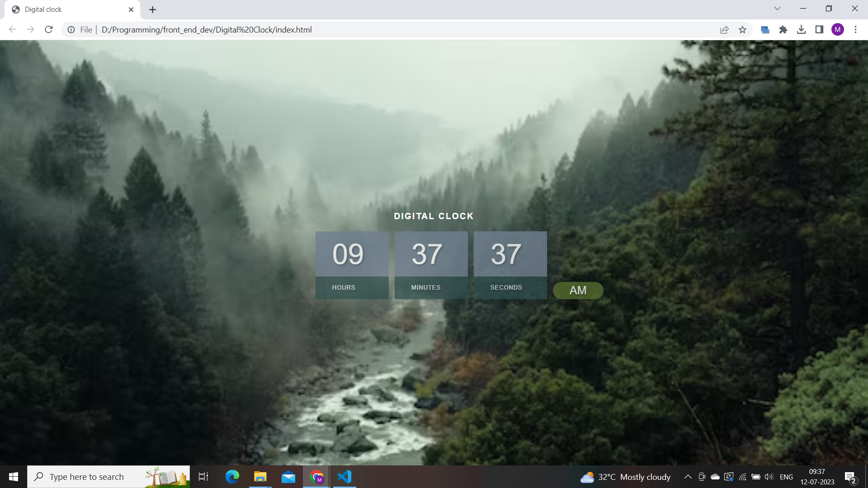This screenshot has height=488, width=868.
Task: Reload the Digital clock page
Action: coord(49,30)
